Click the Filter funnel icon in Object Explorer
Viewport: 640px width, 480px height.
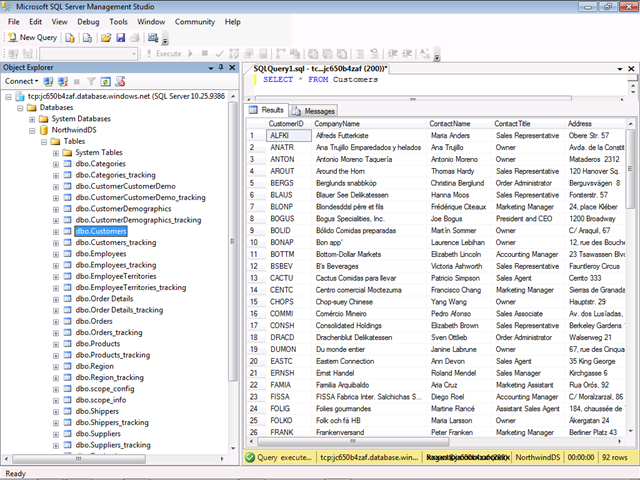click(x=89, y=81)
